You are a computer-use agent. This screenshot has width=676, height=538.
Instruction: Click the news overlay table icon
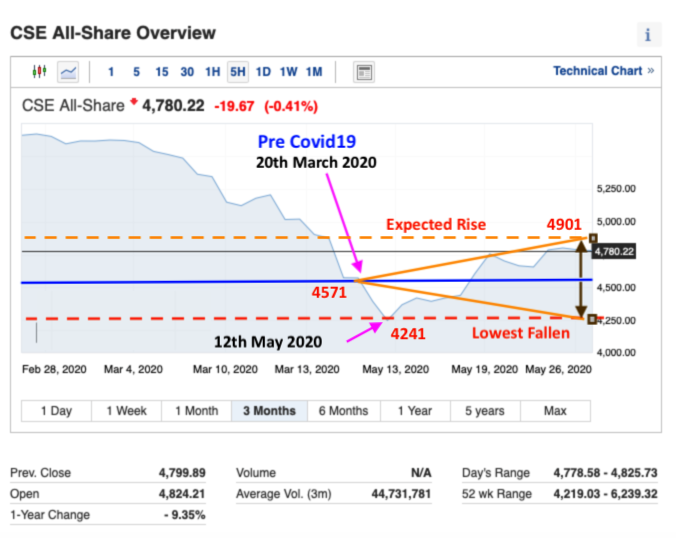[364, 72]
